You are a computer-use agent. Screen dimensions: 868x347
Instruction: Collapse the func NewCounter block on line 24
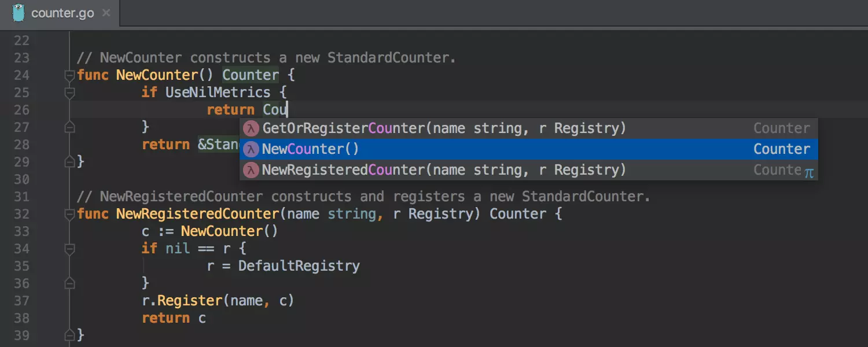tap(70, 75)
